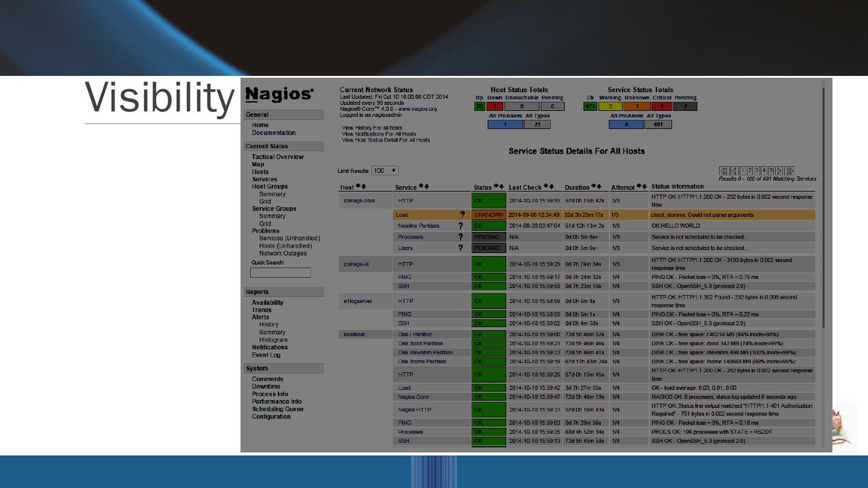
Task: Click the previous results page arrow
Action: click(734, 171)
